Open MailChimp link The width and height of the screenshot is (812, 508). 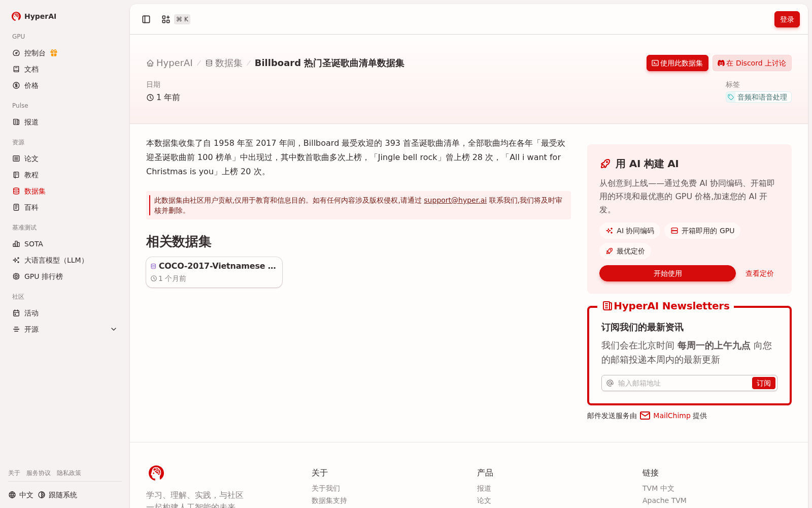(x=671, y=416)
